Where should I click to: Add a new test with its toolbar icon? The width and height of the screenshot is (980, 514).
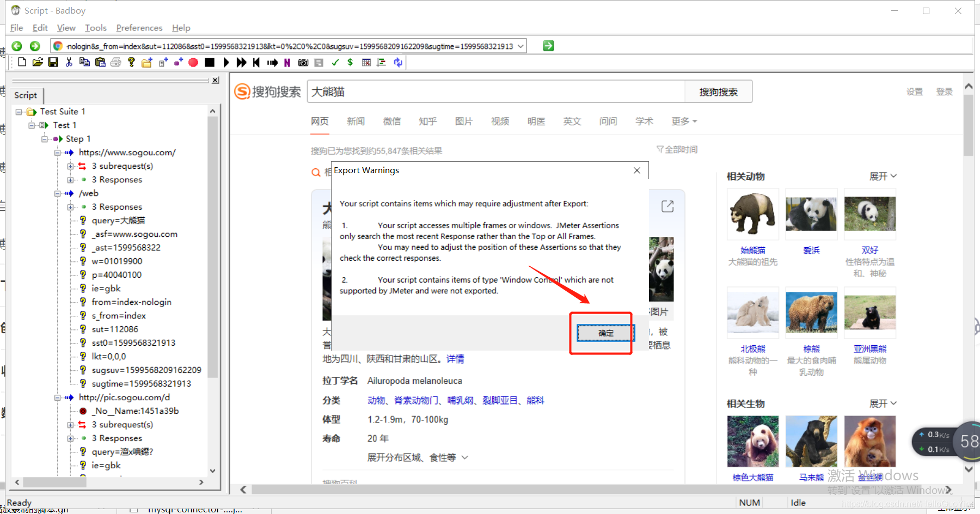163,62
